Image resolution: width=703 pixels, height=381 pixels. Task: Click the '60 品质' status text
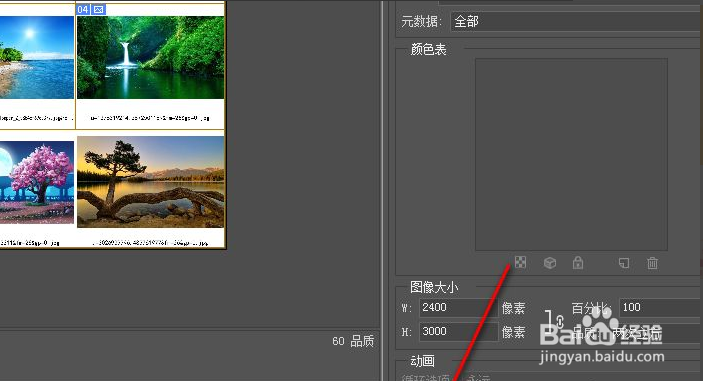point(353,341)
